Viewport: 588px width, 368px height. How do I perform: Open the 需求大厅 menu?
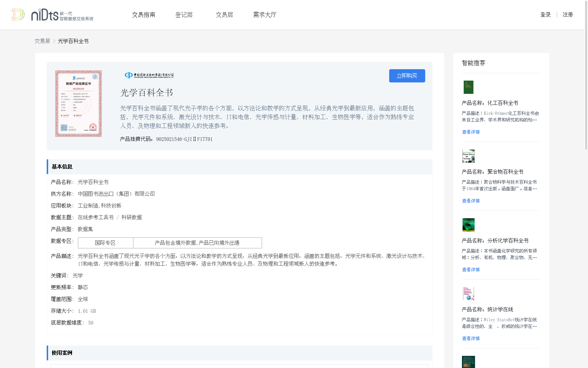click(x=265, y=15)
